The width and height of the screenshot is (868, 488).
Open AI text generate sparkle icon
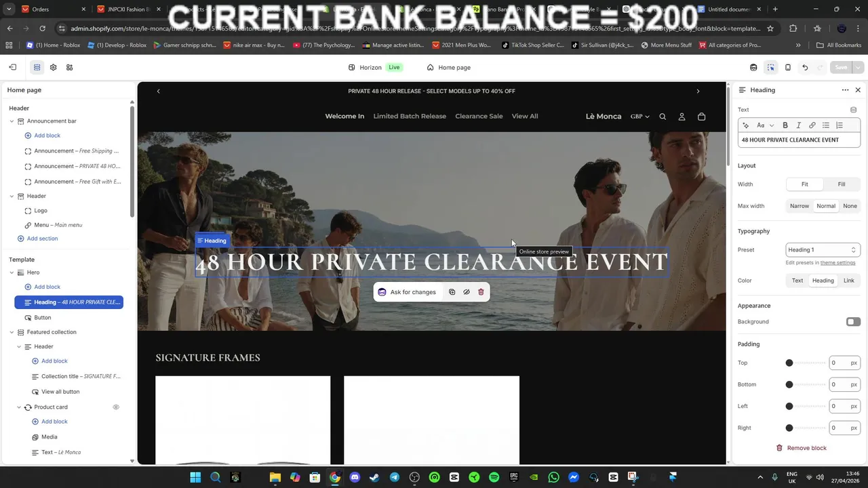746,125
